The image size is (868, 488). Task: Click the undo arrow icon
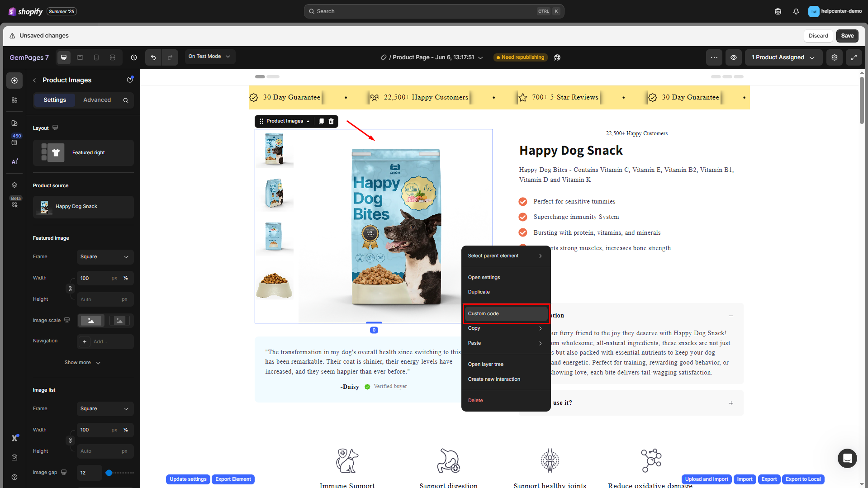tap(153, 57)
